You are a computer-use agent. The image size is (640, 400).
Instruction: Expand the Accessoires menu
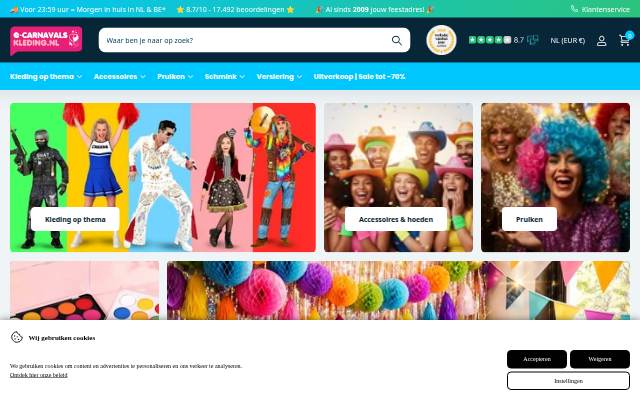click(120, 76)
